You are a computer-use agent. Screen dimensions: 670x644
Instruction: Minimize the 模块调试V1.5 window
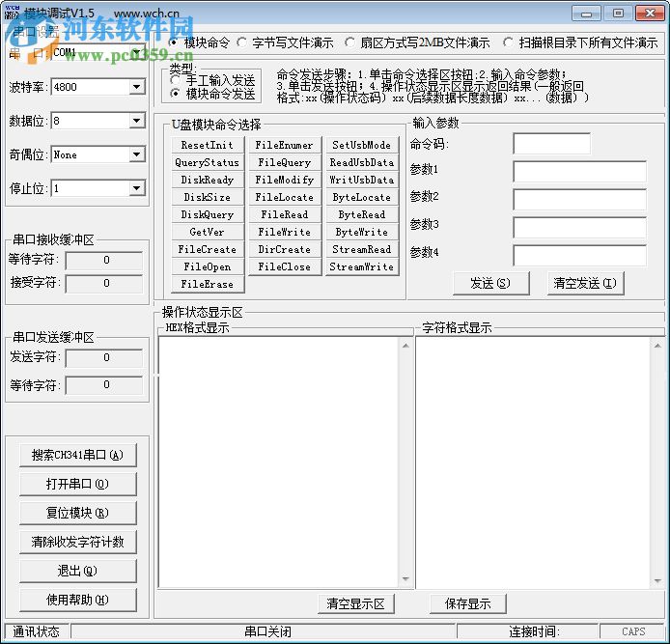click(586, 14)
